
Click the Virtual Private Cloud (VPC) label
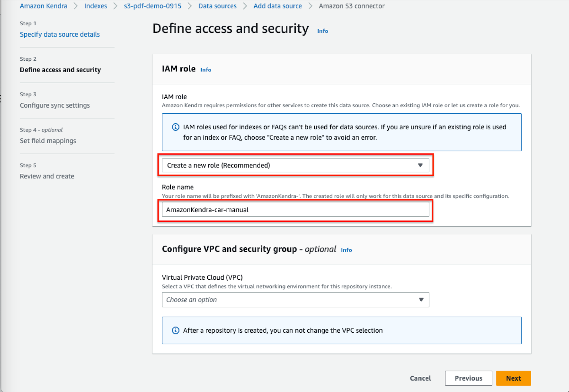(202, 277)
